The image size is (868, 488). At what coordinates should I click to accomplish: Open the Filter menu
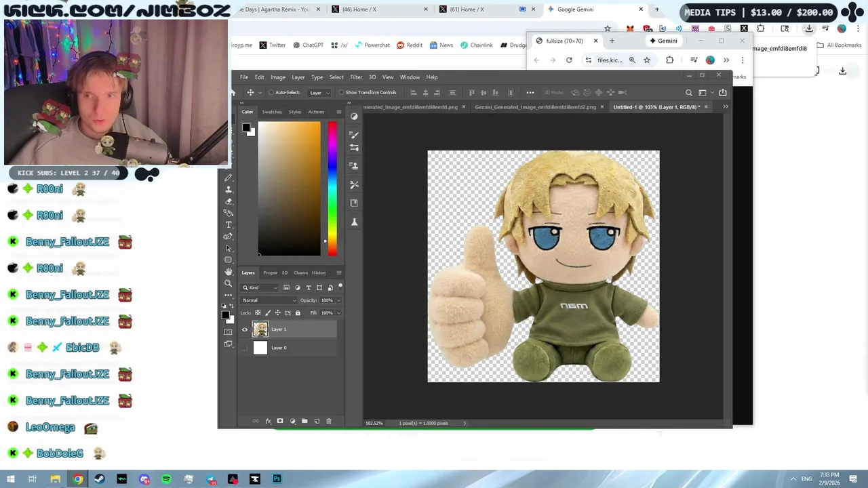coord(356,77)
